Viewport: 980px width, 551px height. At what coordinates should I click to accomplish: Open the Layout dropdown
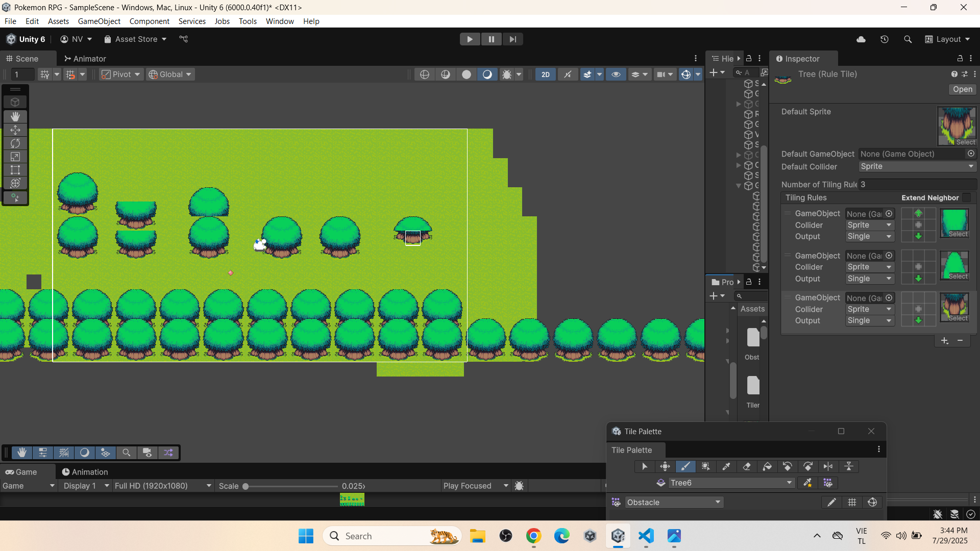pos(947,39)
